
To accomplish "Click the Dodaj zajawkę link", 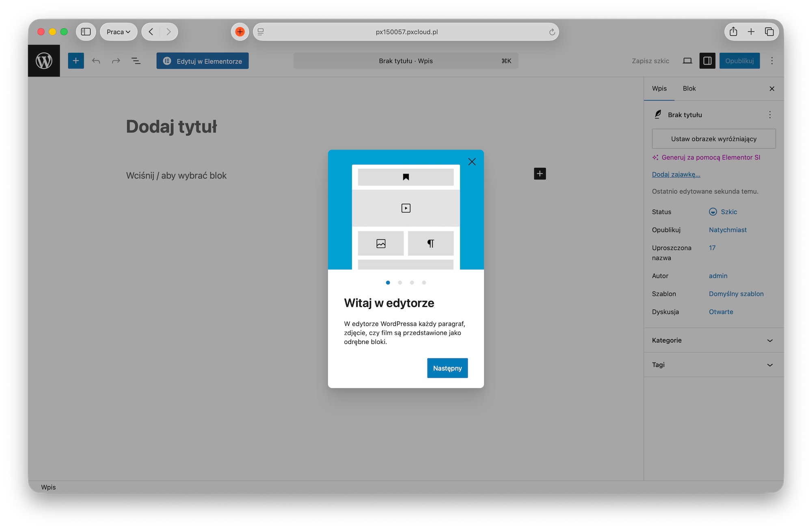I will coord(676,175).
